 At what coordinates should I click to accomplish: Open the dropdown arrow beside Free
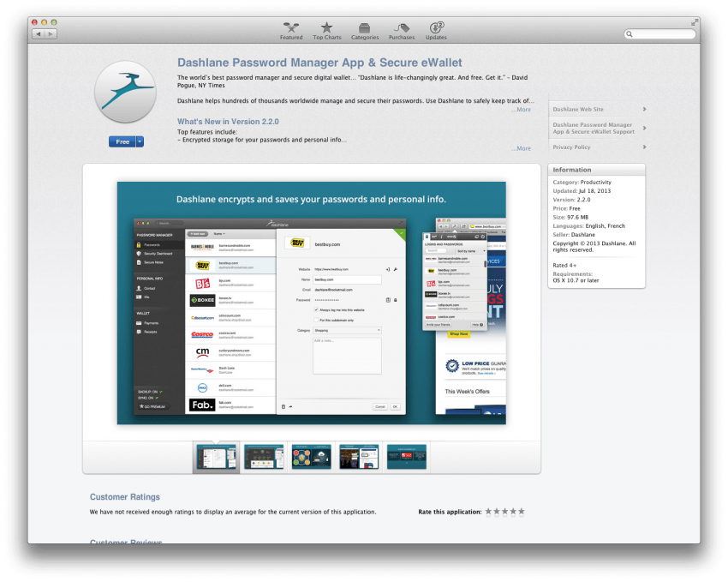140,141
